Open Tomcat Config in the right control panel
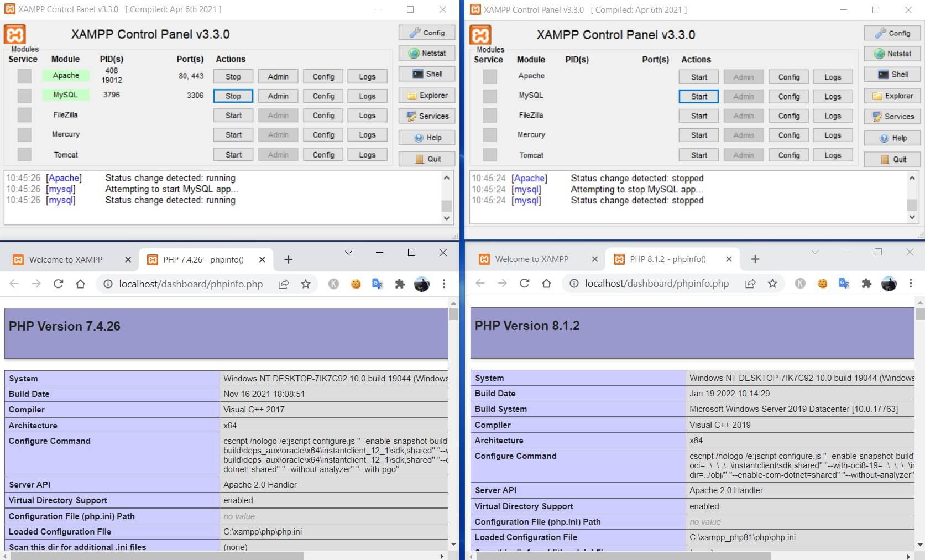The image size is (925, 560). click(789, 155)
